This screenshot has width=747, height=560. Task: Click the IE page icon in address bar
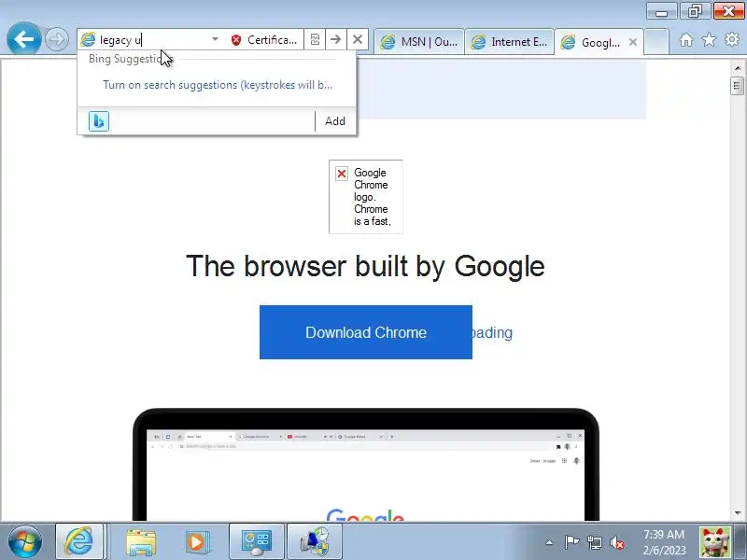click(88, 39)
